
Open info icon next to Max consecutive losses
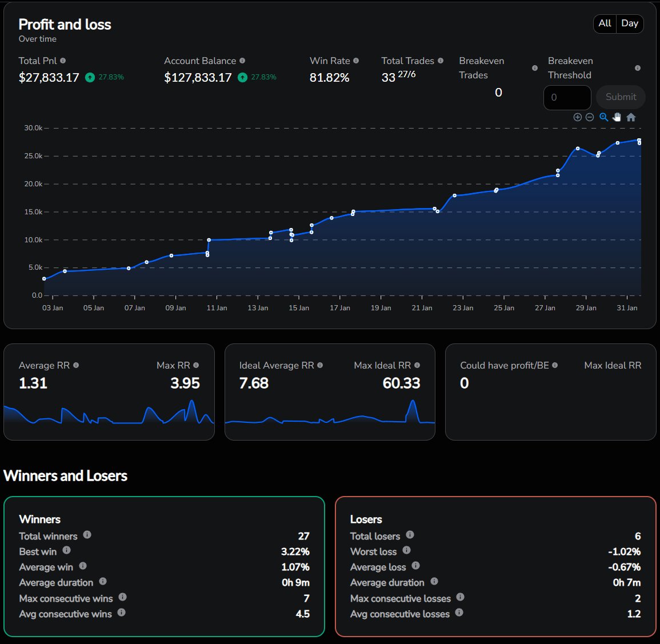[460, 597]
